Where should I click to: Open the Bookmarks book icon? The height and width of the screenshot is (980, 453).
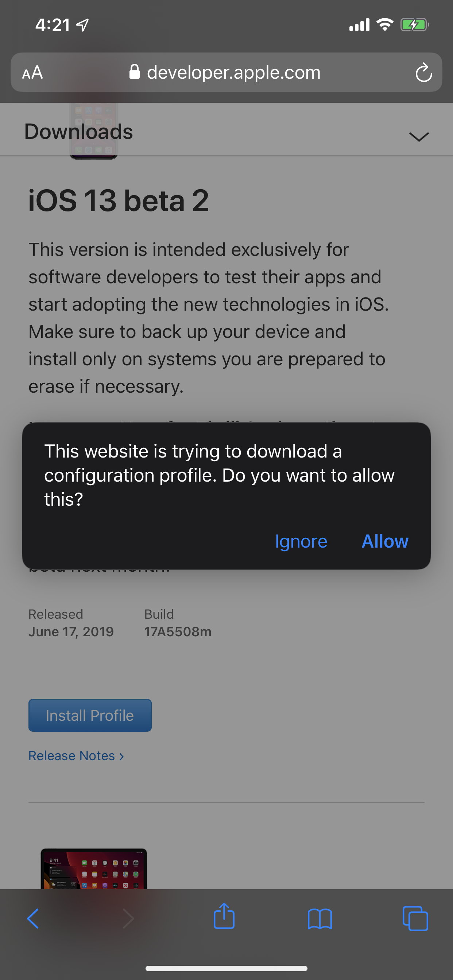(320, 918)
